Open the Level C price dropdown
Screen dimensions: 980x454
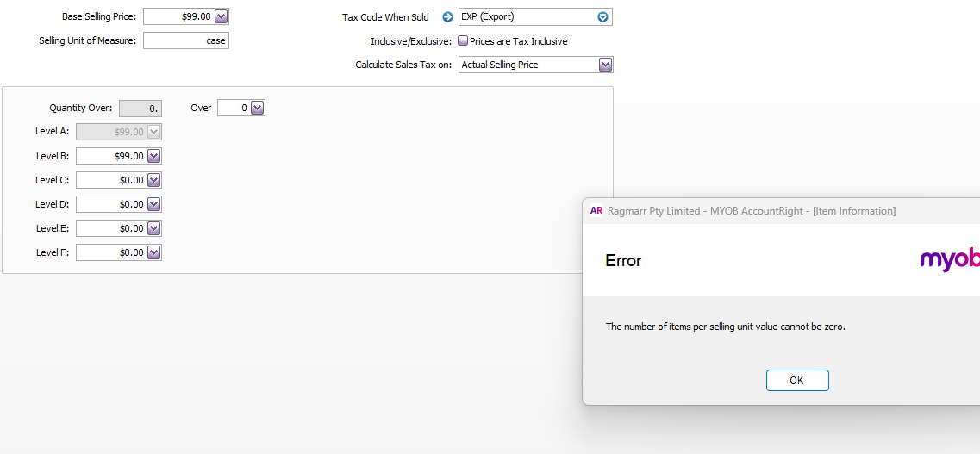point(153,180)
